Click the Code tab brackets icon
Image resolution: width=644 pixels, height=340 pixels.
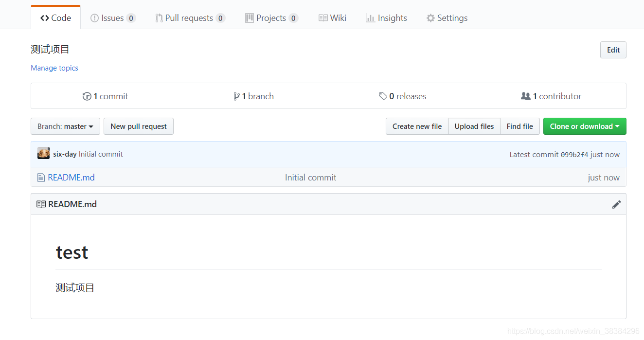(x=45, y=18)
